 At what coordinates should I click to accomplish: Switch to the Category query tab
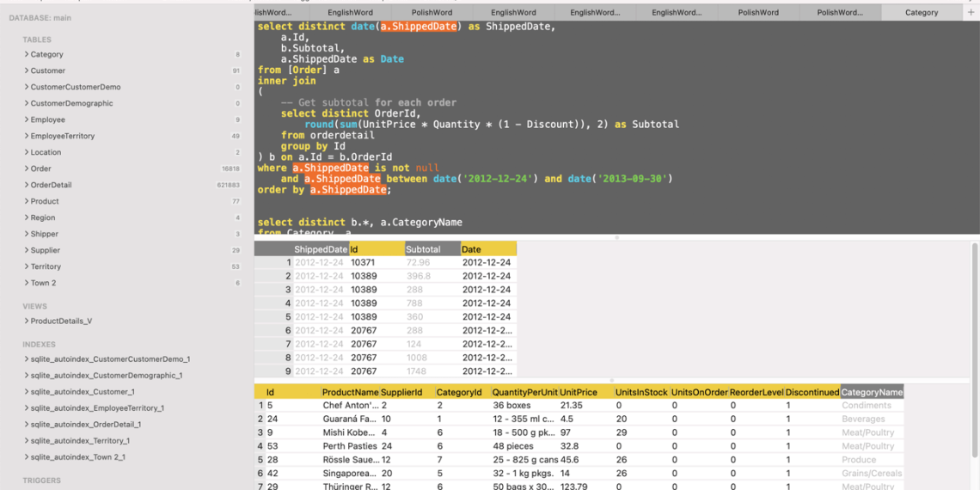[x=921, y=13]
